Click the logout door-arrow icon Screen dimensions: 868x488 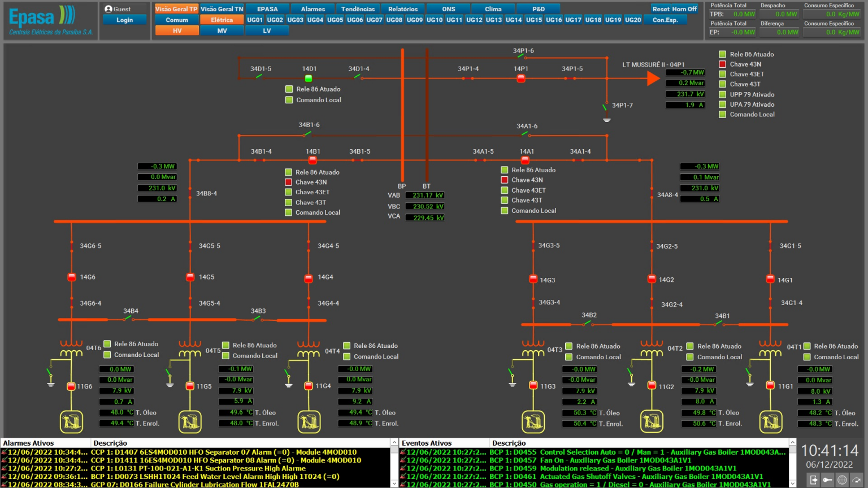pos(813,480)
